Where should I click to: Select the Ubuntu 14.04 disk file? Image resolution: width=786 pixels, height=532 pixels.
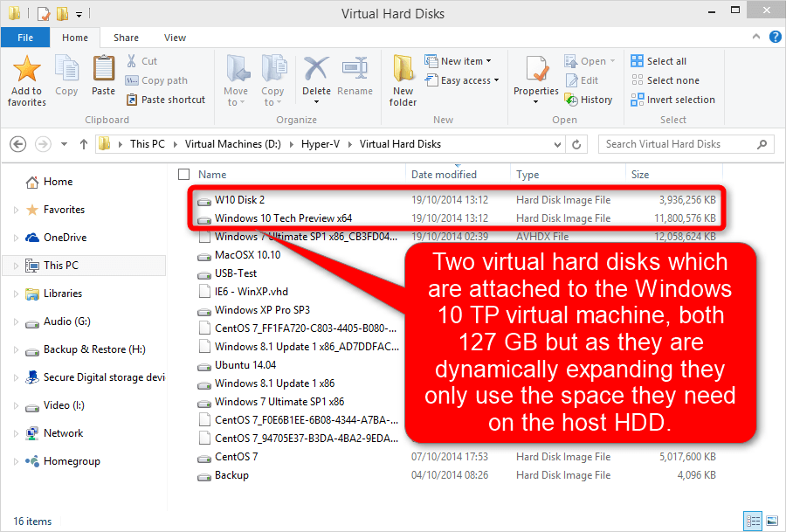point(245,365)
